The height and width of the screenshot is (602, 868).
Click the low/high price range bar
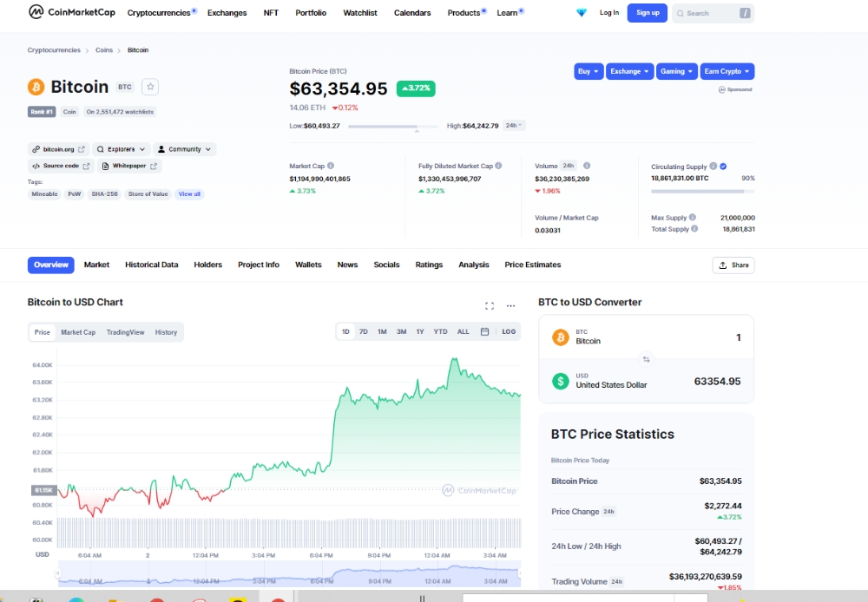coord(393,126)
